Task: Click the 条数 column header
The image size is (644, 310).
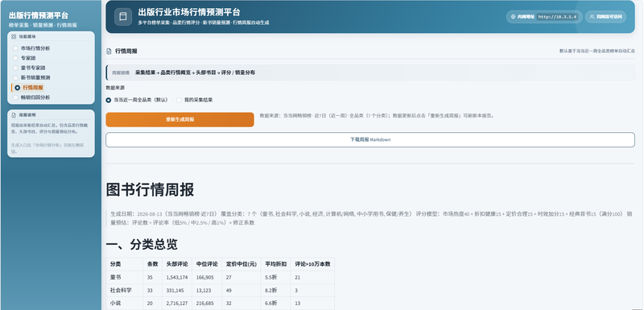Action: [152, 264]
